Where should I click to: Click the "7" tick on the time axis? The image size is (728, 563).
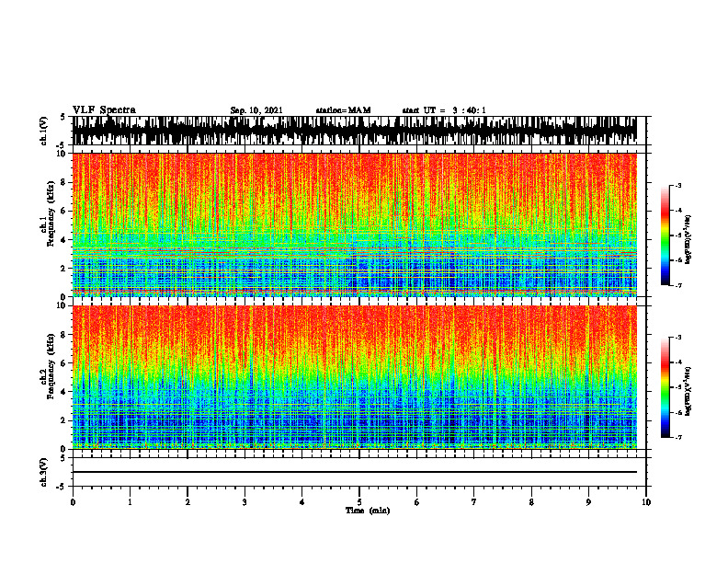point(474,502)
